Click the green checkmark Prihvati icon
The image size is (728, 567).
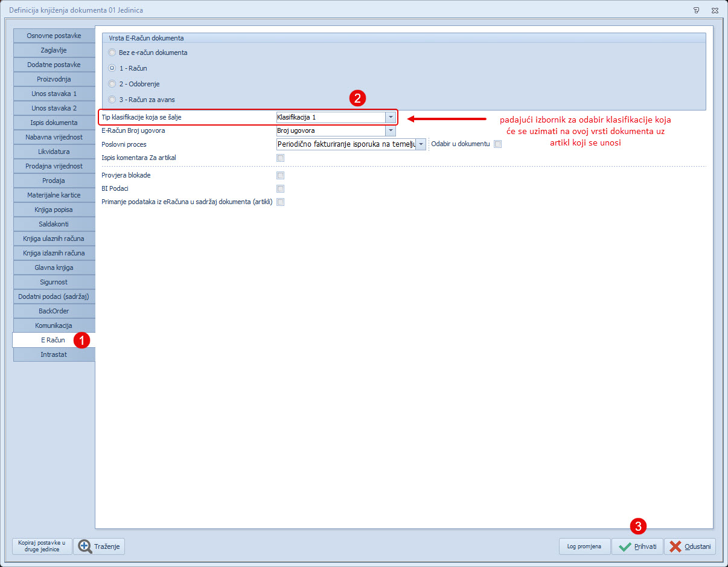click(x=625, y=546)
